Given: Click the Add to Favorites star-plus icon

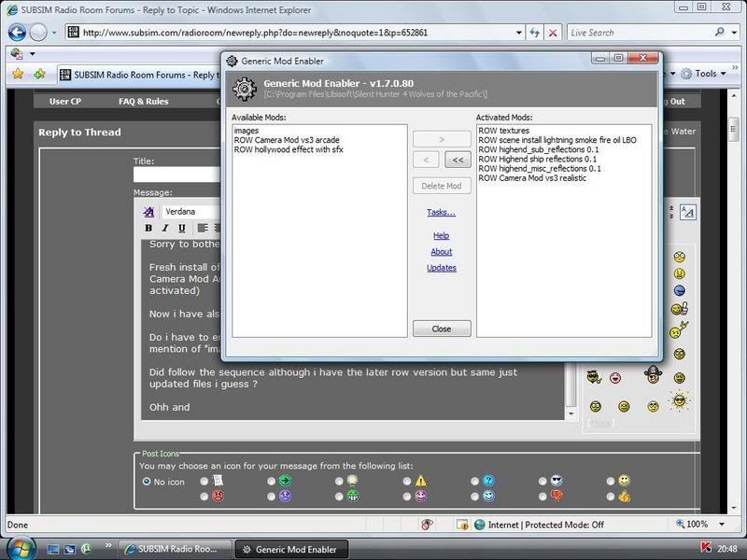Looking at the screenshot, I should 39,75.
